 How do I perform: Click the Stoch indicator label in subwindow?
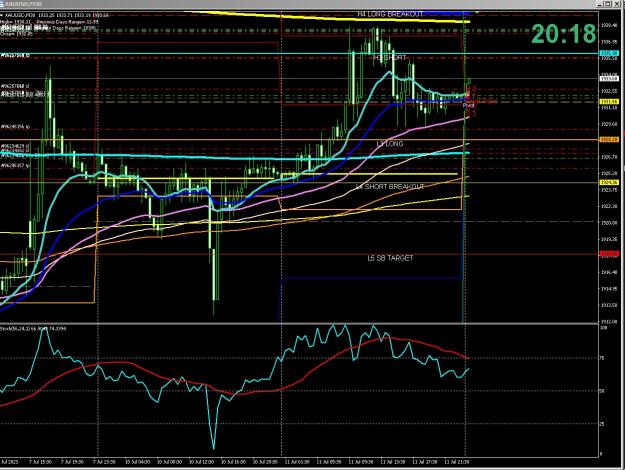coord(33,328)
